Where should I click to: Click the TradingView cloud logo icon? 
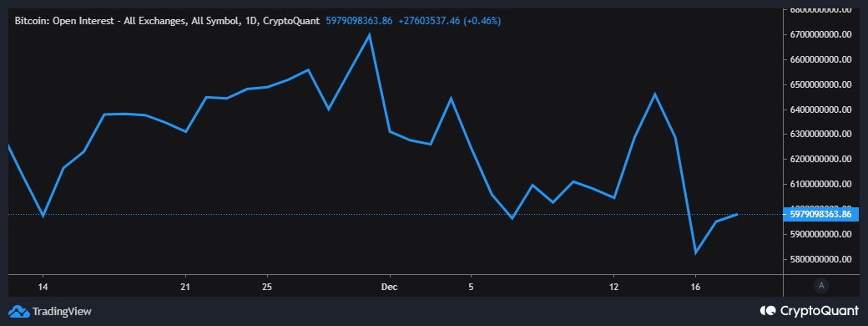(x=18, y=311)
